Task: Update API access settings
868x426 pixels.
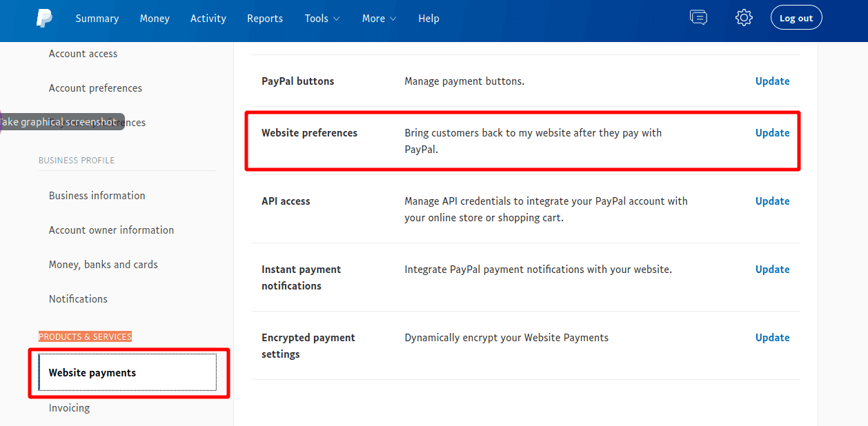Action: (772, 201)
